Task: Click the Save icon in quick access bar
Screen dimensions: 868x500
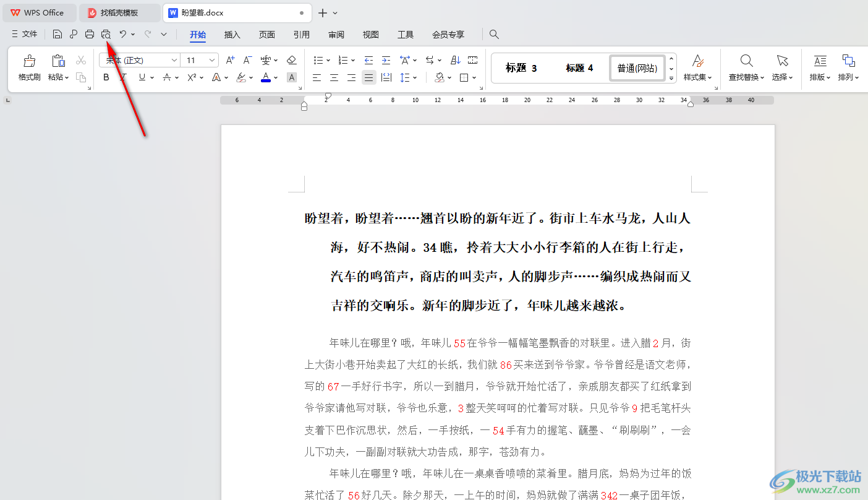Action: [57, 35]
